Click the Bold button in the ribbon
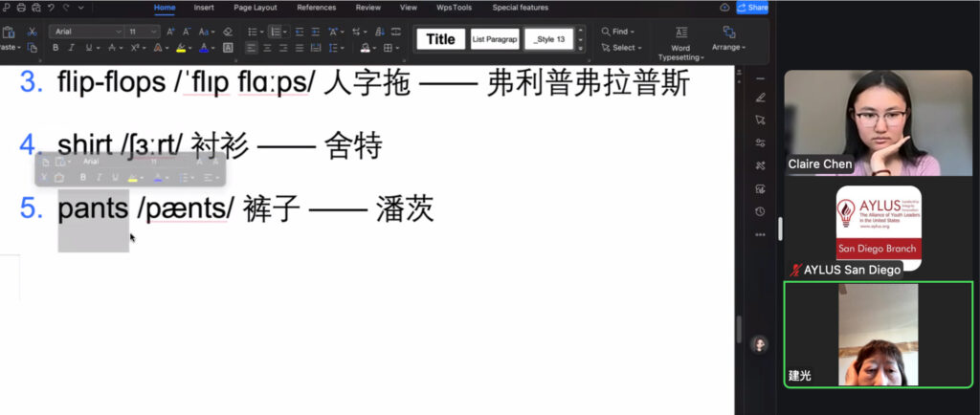980x415 pixels. point(56,48)
